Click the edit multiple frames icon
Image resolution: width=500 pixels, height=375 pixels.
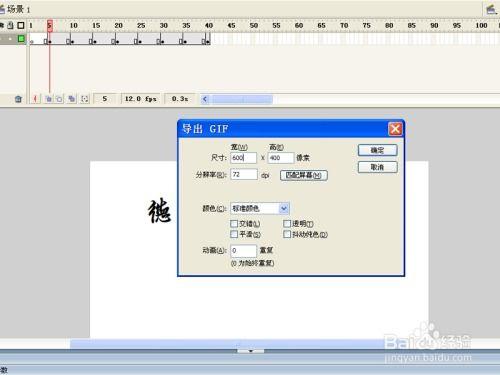tap(72, 99)
